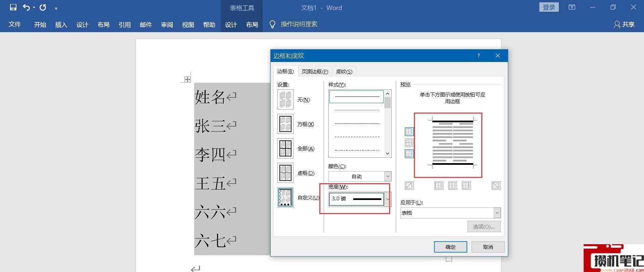The width and height of the screenshot is (644, 272).
Task: Close the Borders and Shading dialog
Action: [x=498, y=56]
